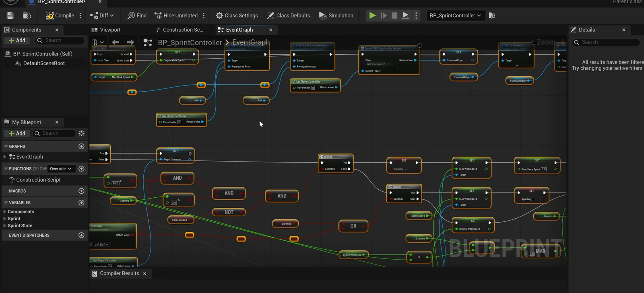The image size is (644, 293).
Task: Toggle Hide Unrelated nodes
Action: pyautogui.click(x=176, y=16)
